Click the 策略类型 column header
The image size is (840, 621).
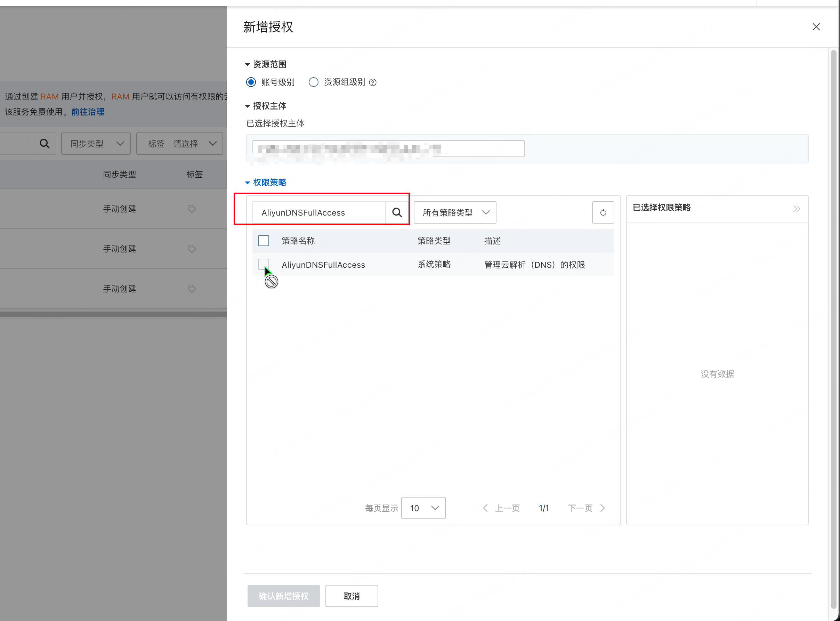[434, 241]
